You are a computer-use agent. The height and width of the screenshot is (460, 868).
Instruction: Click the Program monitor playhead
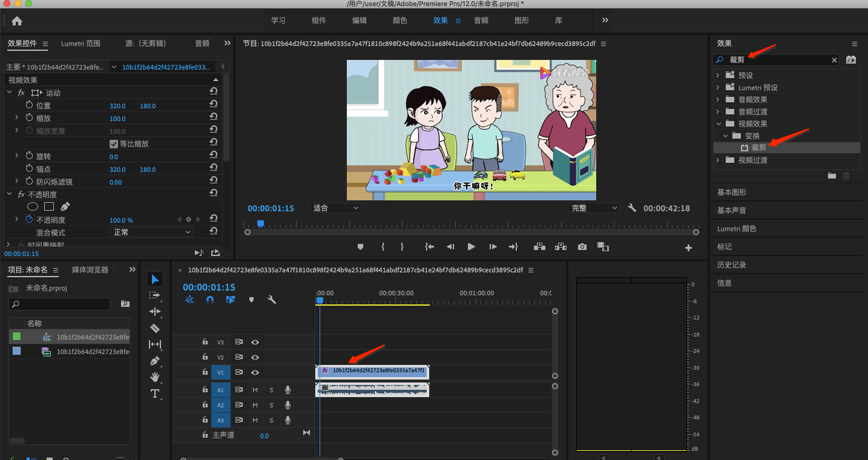(x=260, y=224)
